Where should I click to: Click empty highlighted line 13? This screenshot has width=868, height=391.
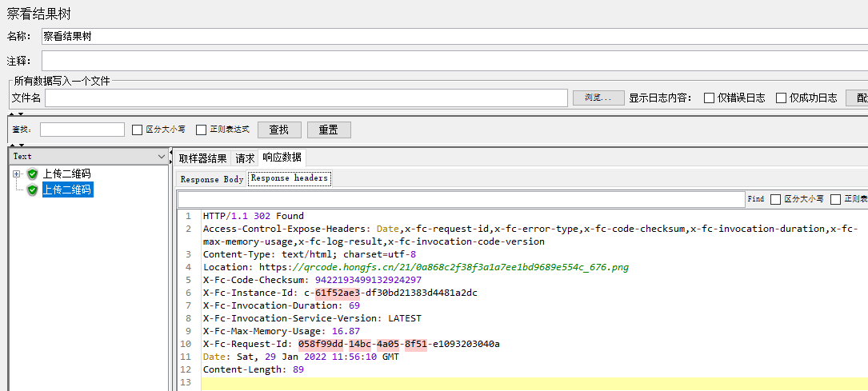tap(534, 383)
